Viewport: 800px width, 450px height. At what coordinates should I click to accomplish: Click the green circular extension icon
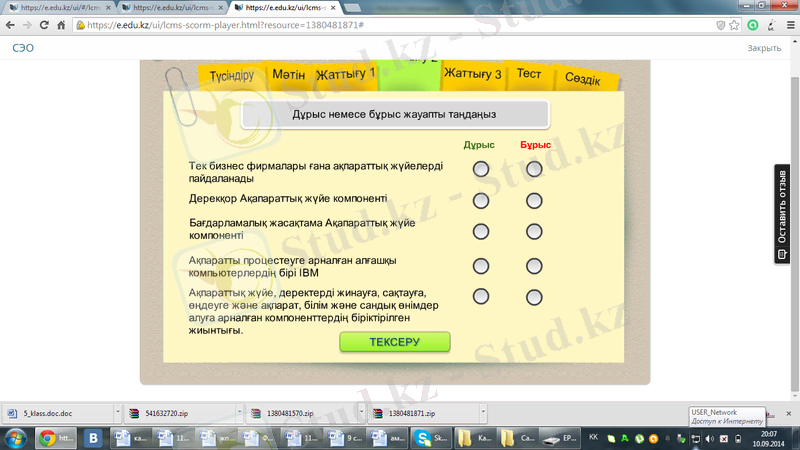[x=753, y=24]
